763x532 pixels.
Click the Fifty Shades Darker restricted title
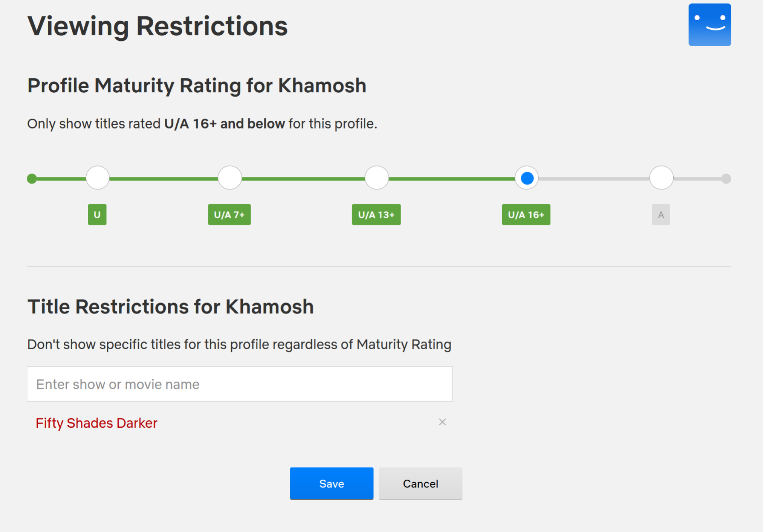(x=96, y=423)
